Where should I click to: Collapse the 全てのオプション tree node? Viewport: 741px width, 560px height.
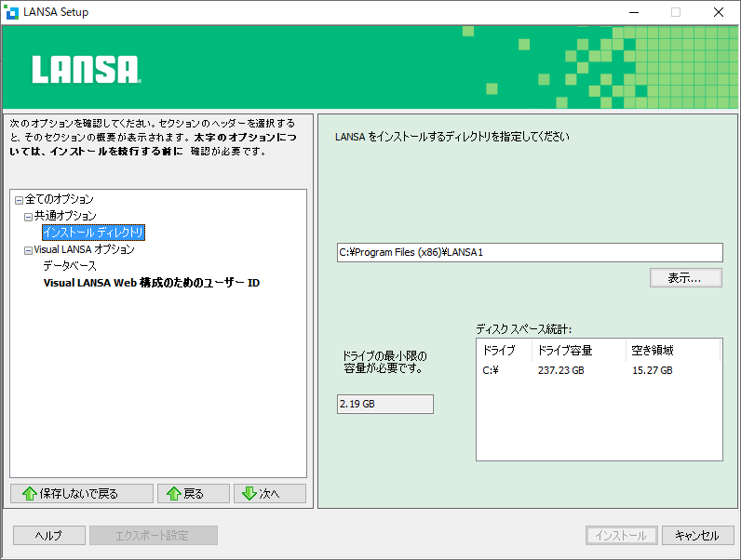19,200
